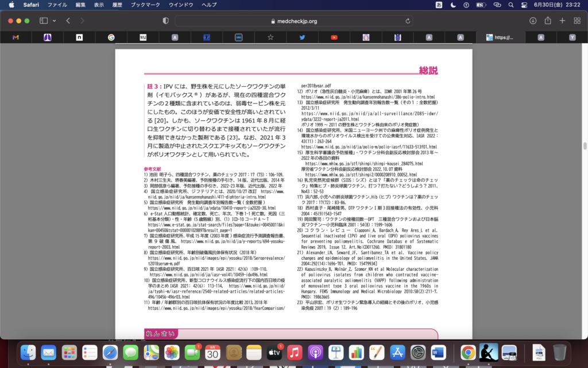
Task: Switch to the Gmail tab
Action: (x=16, y=37)
